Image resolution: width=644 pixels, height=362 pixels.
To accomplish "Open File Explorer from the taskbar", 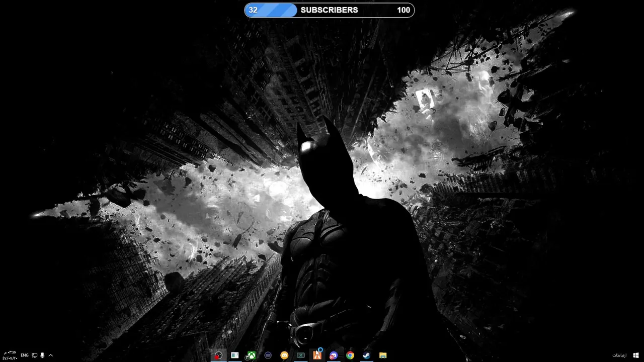I will tap(383, 355).
